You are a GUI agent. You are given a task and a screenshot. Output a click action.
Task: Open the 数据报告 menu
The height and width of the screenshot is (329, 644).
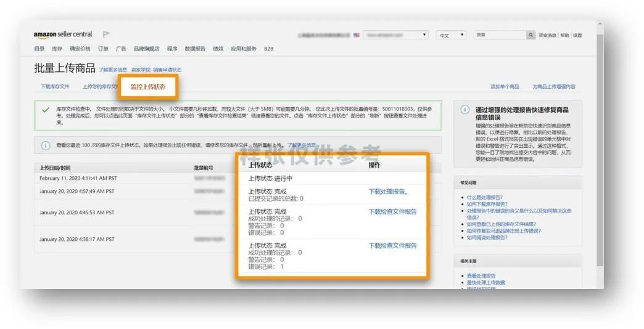[x=195, y=49]
